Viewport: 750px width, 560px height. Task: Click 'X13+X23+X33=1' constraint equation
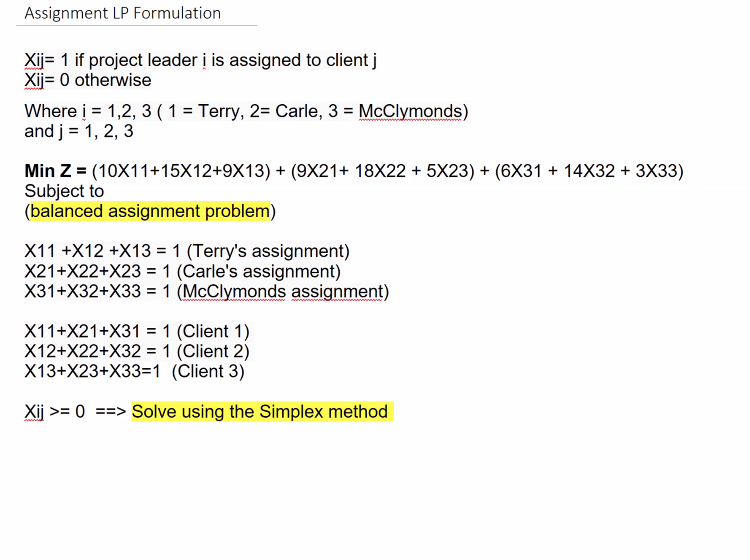[x=92, y=371]
